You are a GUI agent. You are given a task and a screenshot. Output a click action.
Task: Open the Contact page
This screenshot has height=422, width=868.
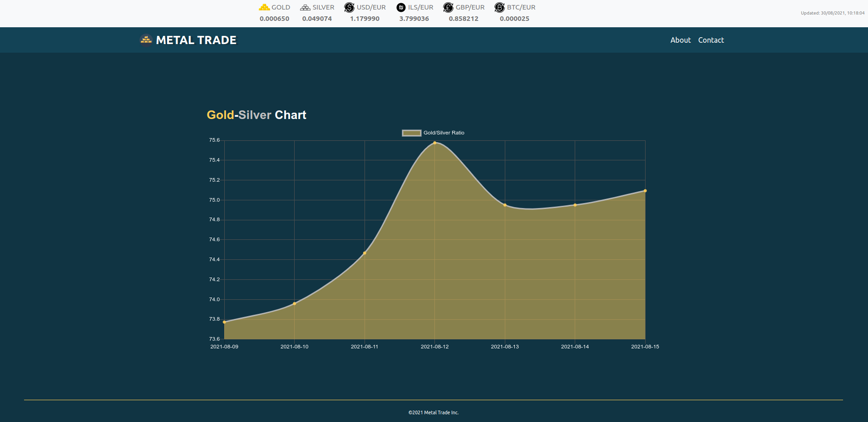[710, 40]
